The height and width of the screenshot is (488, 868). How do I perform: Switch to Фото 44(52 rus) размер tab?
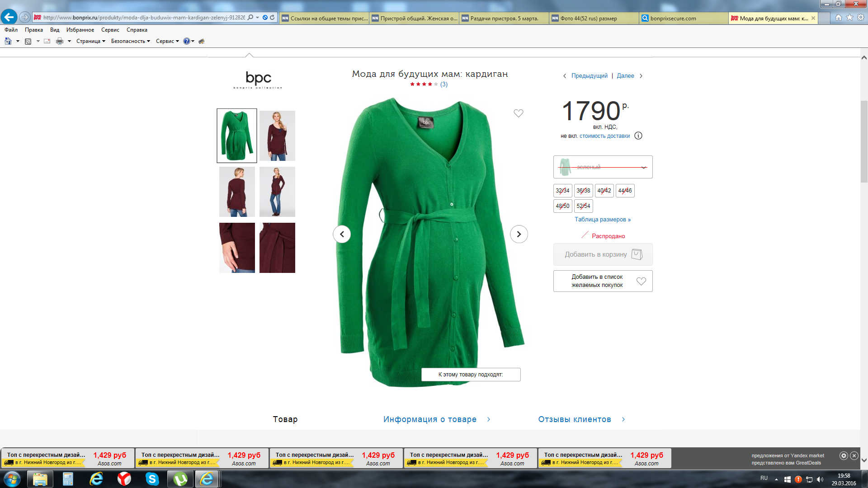(x=594, y=18)
